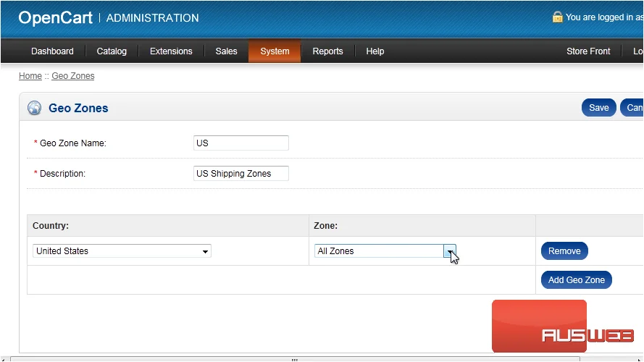Follow the Geo Zones breadcrumb link

[73, 76]
